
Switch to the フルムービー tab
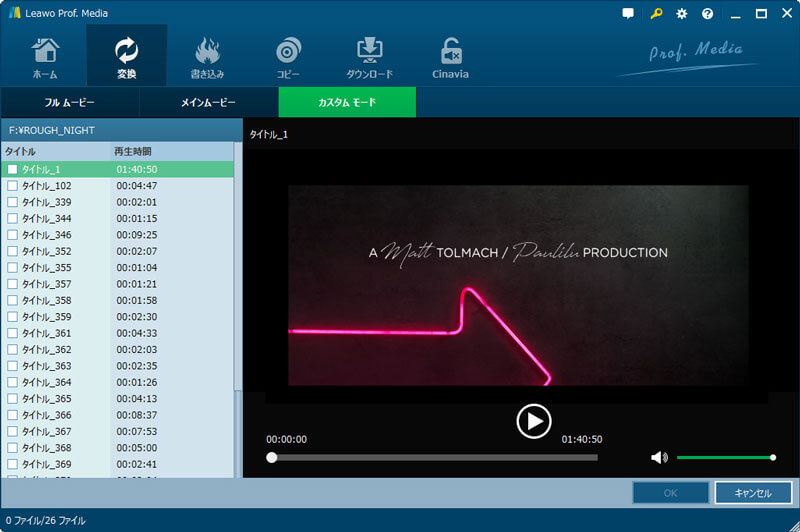pos(70,103)
